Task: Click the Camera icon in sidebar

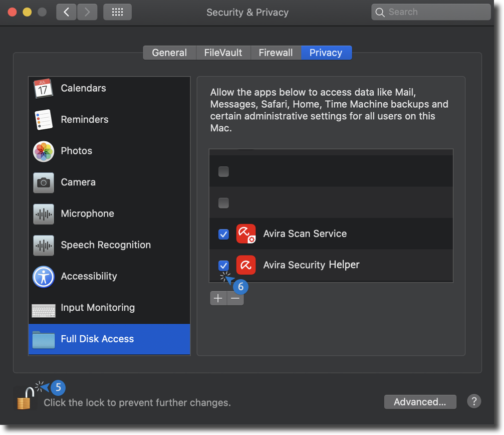Action: [x=44, y=182]
